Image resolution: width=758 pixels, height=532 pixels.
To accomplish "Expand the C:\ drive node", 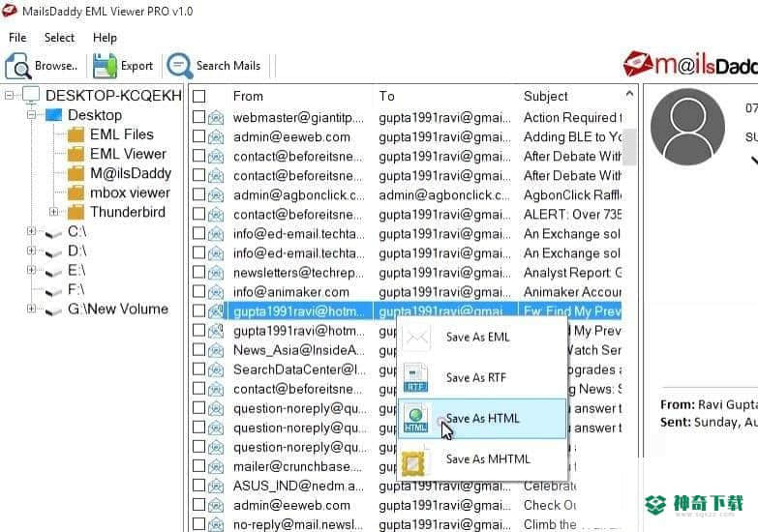I will [x=31, y=231].
